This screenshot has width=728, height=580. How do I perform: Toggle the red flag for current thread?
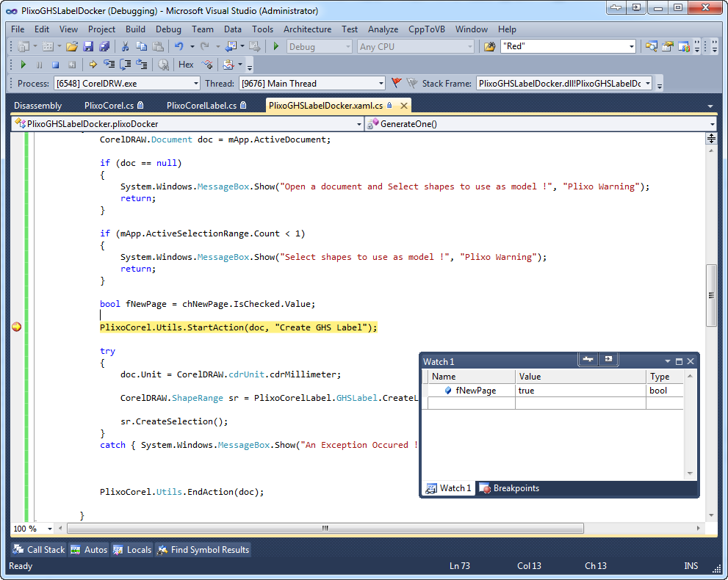click(x=396, y=83)
